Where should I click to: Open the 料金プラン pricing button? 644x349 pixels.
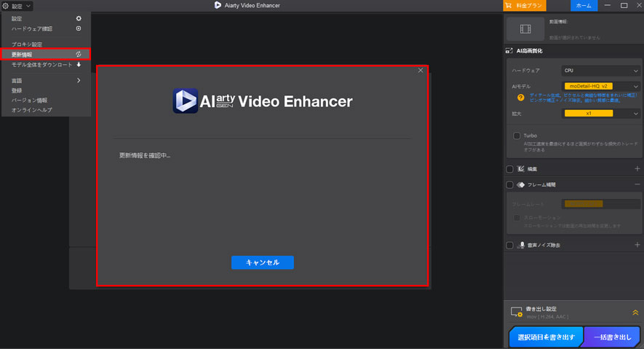click(x=525, y=5)
